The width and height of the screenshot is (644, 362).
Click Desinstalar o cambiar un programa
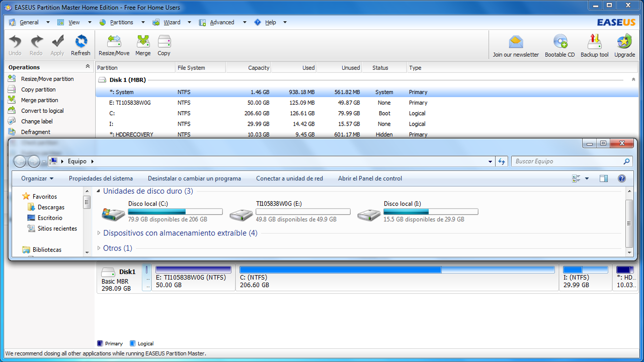[194, 178]
